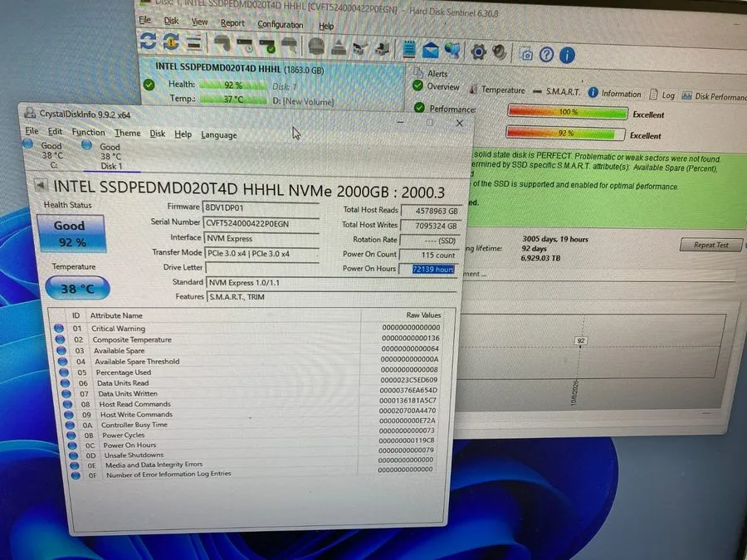Viewport: 747px width, 560px height.
Task: Select the Alerts tab in Hard Disk Sentinel
Action: pos(431,73)
